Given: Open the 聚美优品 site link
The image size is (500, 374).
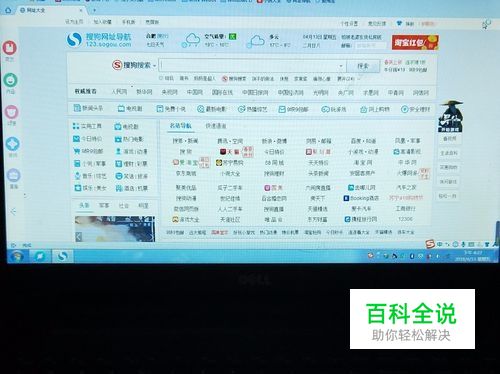Looking at the screenshot, I should pos(186,188).
